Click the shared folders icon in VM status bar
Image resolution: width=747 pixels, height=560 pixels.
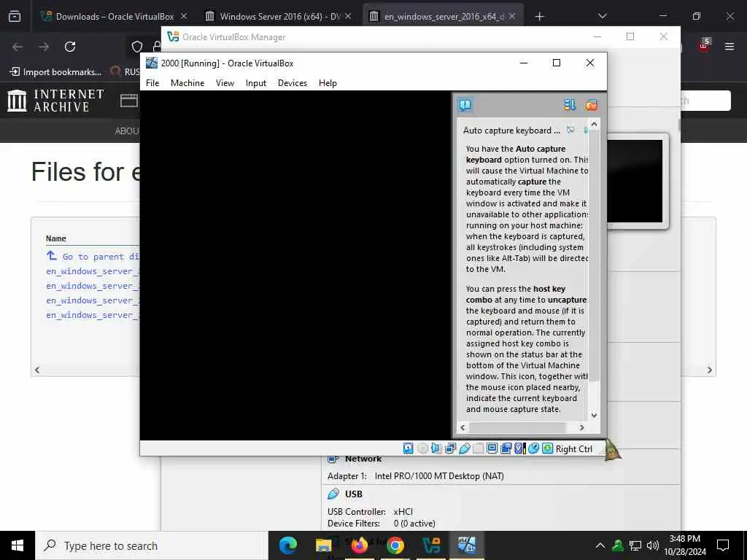tap(479, 448)
